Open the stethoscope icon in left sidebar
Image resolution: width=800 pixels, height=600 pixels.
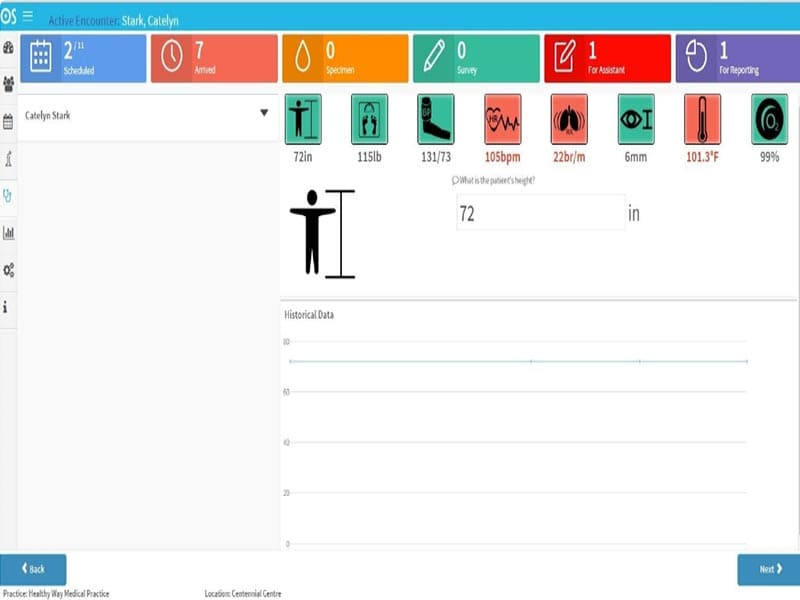click(x=8, y=196)
